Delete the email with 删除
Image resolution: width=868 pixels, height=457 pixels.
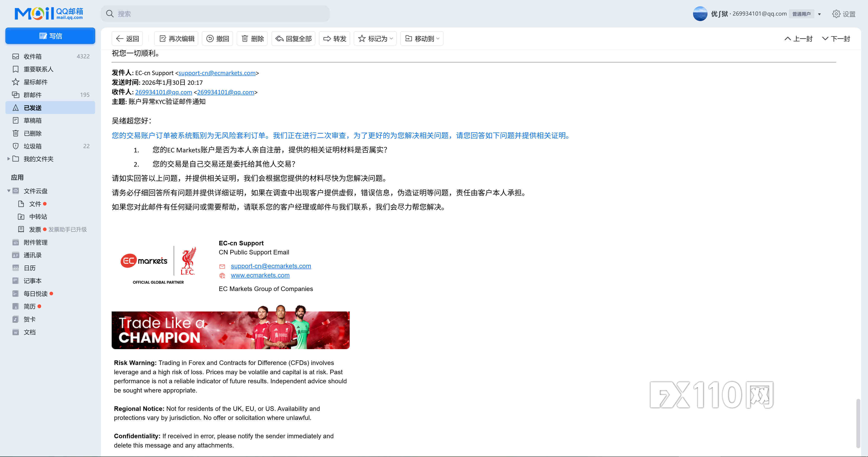coord(252,39)
